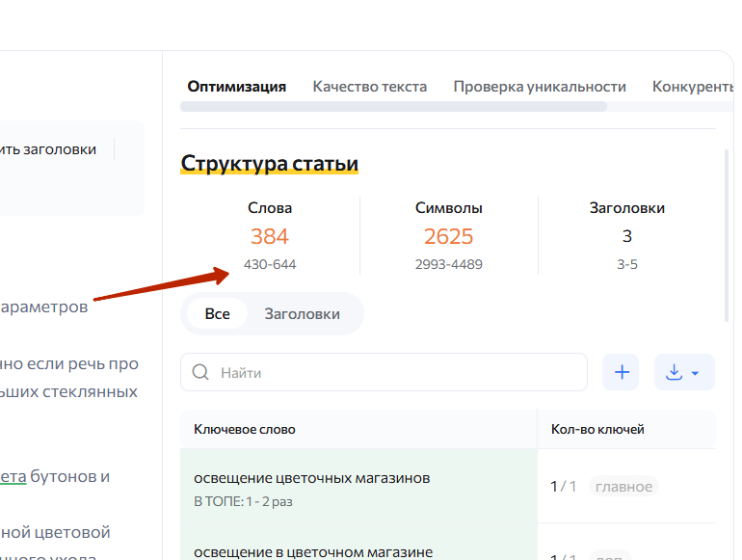Image resolution: width=742 pixels, height=560 pixels.
Task: Click the 'Кол-во ключей' column header
Action: pyautogui.click(x=597, y=429)
